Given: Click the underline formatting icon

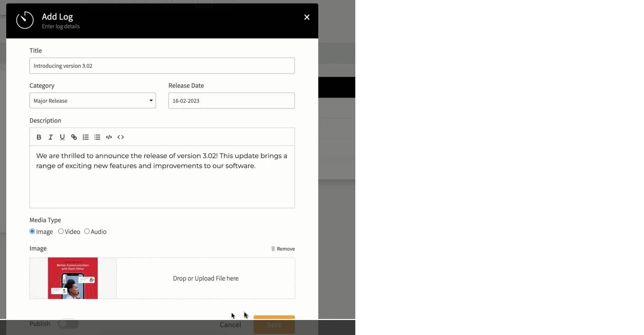Looking at the screenshot, I should coord(62,137).
